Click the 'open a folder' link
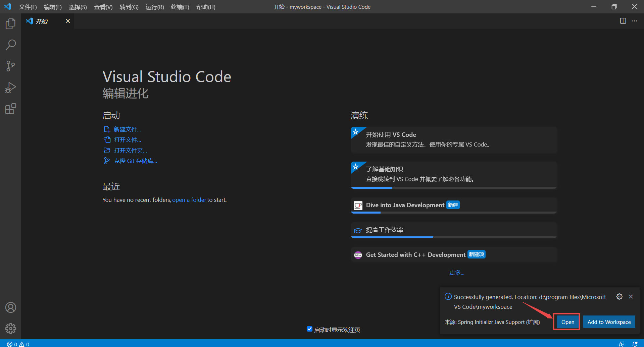644x347 pixels. coord(189,200)
